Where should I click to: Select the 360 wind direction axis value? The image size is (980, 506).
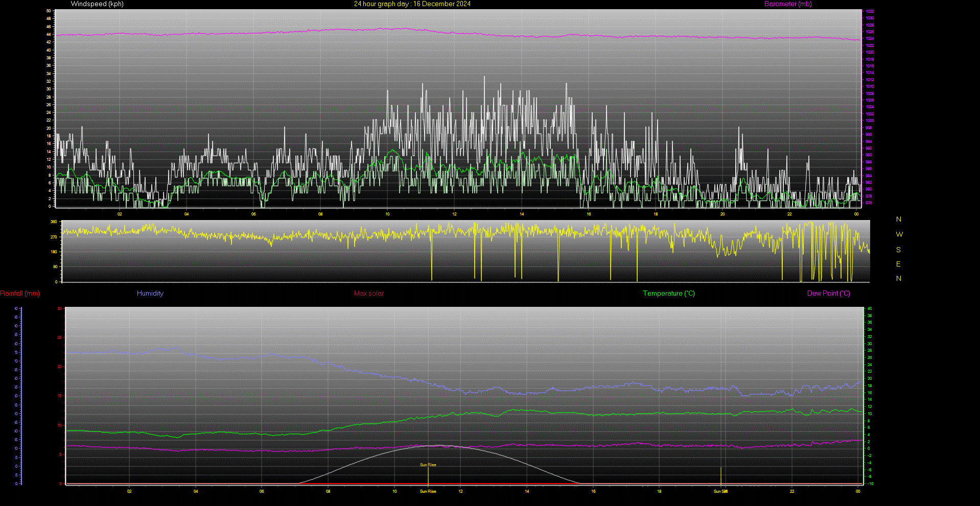pos(54,222)
